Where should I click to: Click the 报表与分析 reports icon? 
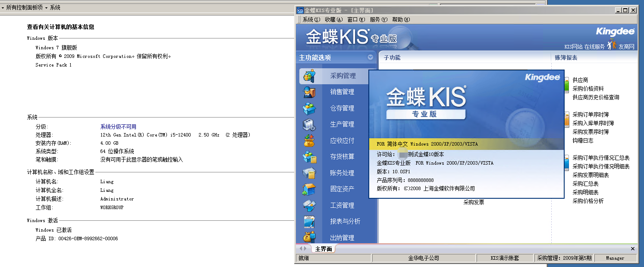click(309, 222)
